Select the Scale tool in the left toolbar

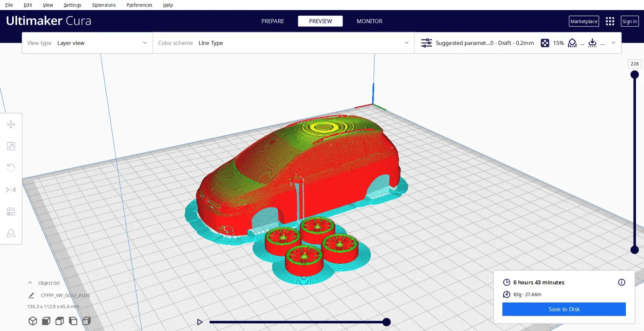pyautogui.click(x=11, y=146)
